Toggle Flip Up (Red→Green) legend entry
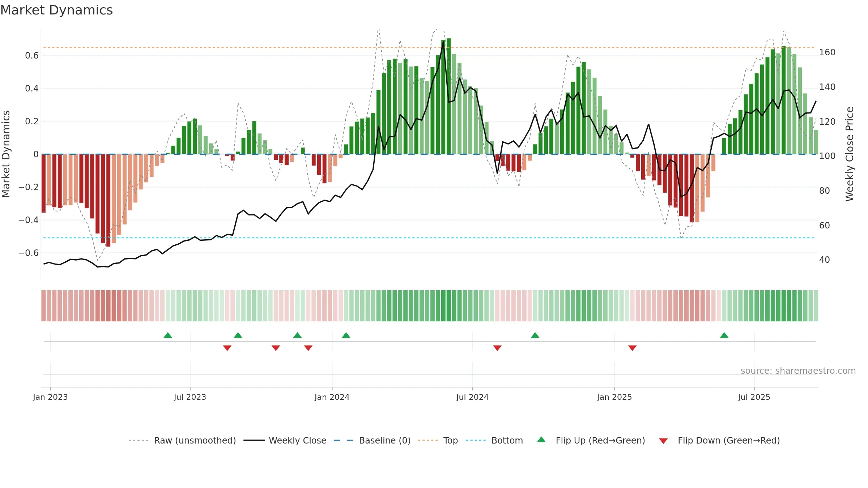This screenshot has width=868, height=488. click(x=591, y=440)
